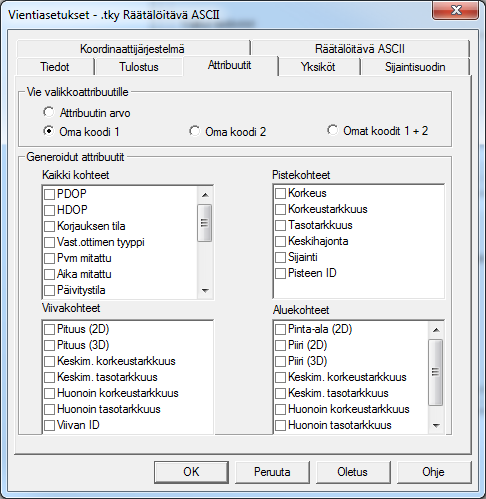
Task: Enable the Viivan ID checkbox
Action: coord(49,425)
